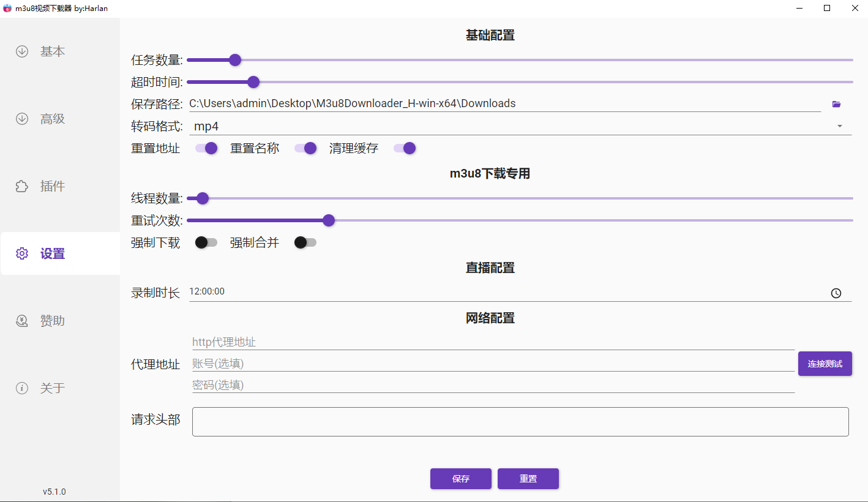The image size is (868, 502).
Task: Click the 基础配置 section heading
Action: tap(490, 36)
